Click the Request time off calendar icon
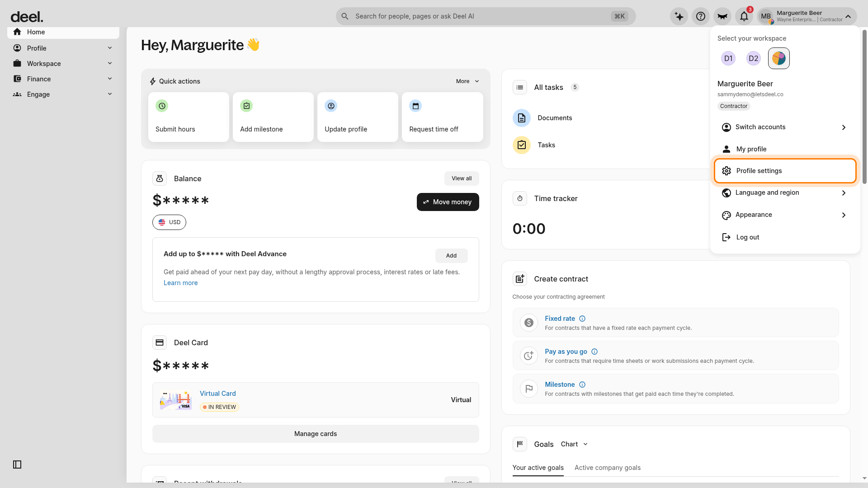868x488 pixels. point(415,106)
